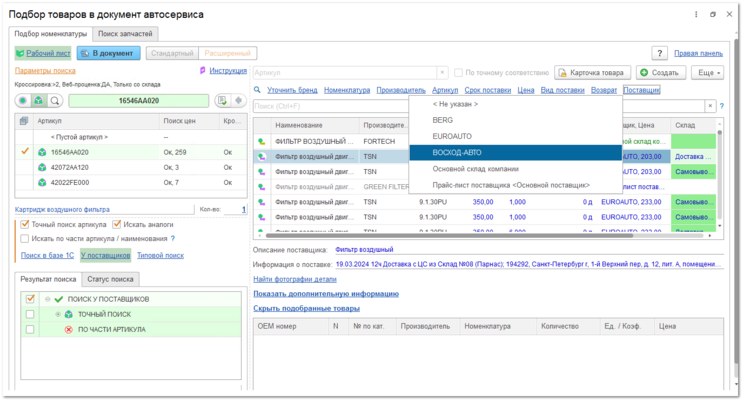The width and height of the screenshot is (743, 401).
Task: Collapse the ПОИСК У ПОСТАВЩИКОВ tree node
Action: point(48,299)
